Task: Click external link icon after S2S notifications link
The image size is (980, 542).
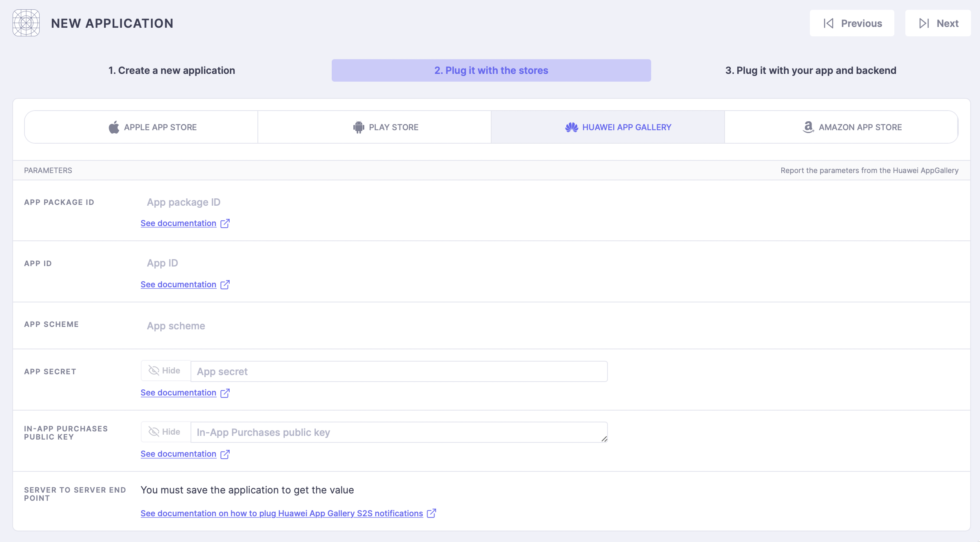Action: click(x=432, y=513)
